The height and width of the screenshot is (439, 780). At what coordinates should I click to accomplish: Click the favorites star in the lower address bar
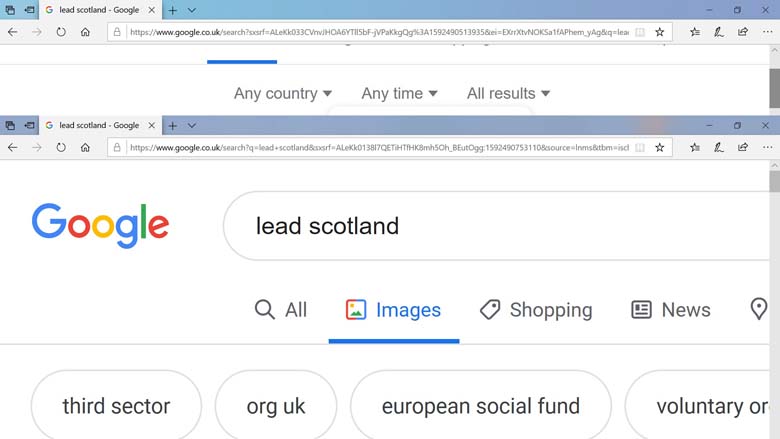pyautogui.click(x=660, y=147)
